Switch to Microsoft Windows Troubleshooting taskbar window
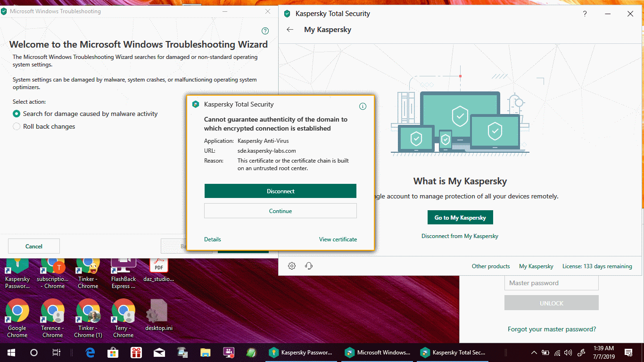The width and height of the screenshot is (644, 362). tap(377, 353)
